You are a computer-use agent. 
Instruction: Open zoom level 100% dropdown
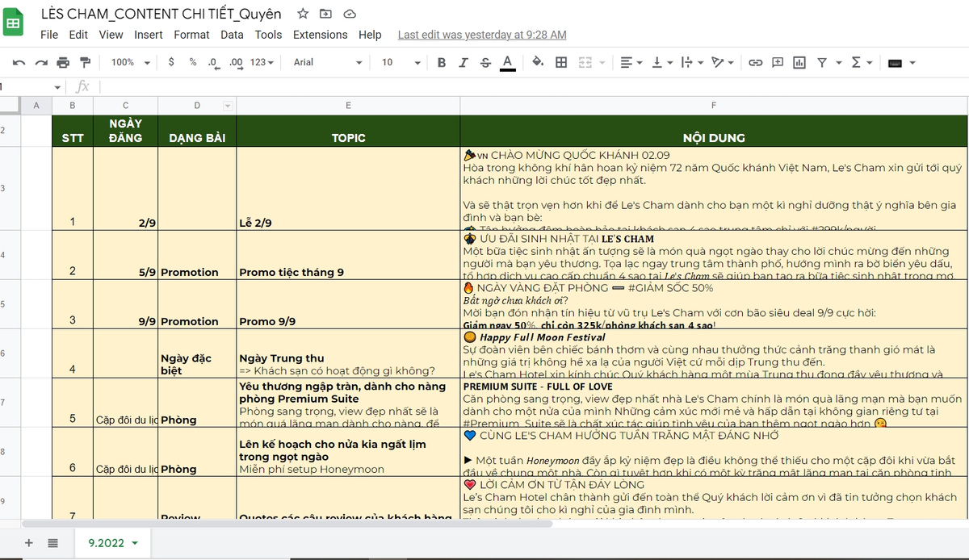click(x=131, y=62)
